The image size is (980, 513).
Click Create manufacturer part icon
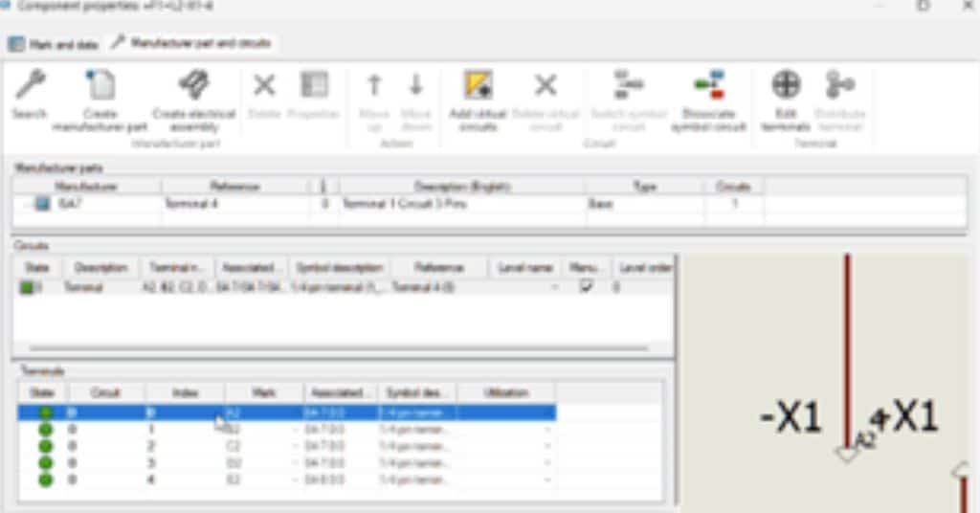pyautogui.click(x=100, y=85)
